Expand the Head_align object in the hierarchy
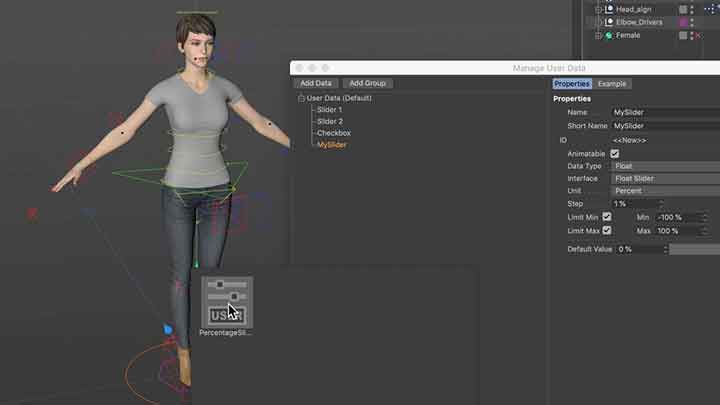The width and height of the screenshot is (720, 405). pyautogui.click(x=598, y=9)
